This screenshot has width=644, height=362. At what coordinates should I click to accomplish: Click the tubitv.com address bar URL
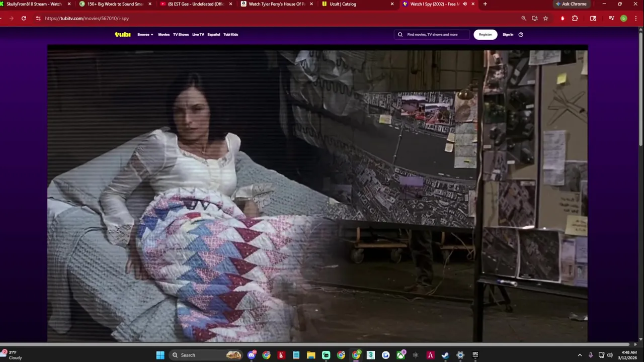[87, 18]
